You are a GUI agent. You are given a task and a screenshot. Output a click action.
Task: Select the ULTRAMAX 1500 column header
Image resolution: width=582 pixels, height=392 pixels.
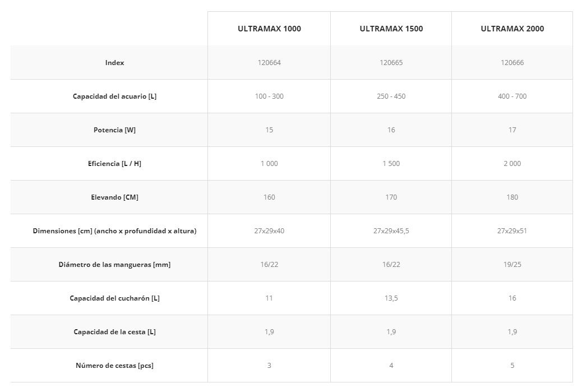pyautogui.click(x=391, y=29)
